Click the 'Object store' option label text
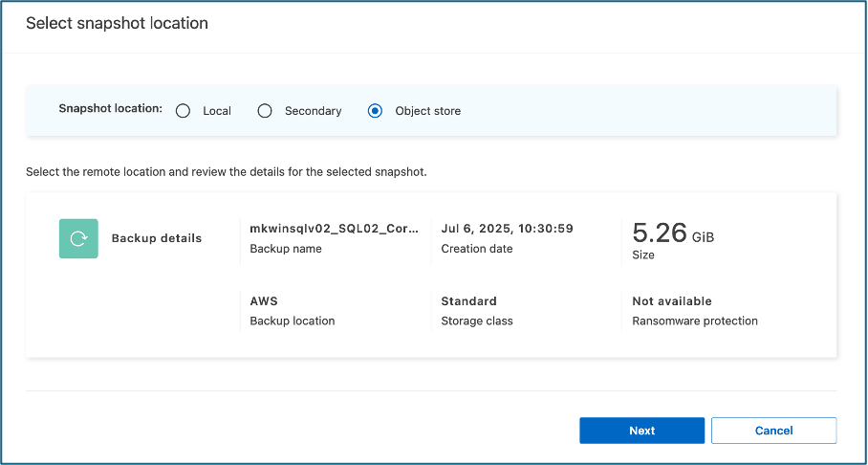The height and width of the screenshot is (465, 868). tap(427, 111)
